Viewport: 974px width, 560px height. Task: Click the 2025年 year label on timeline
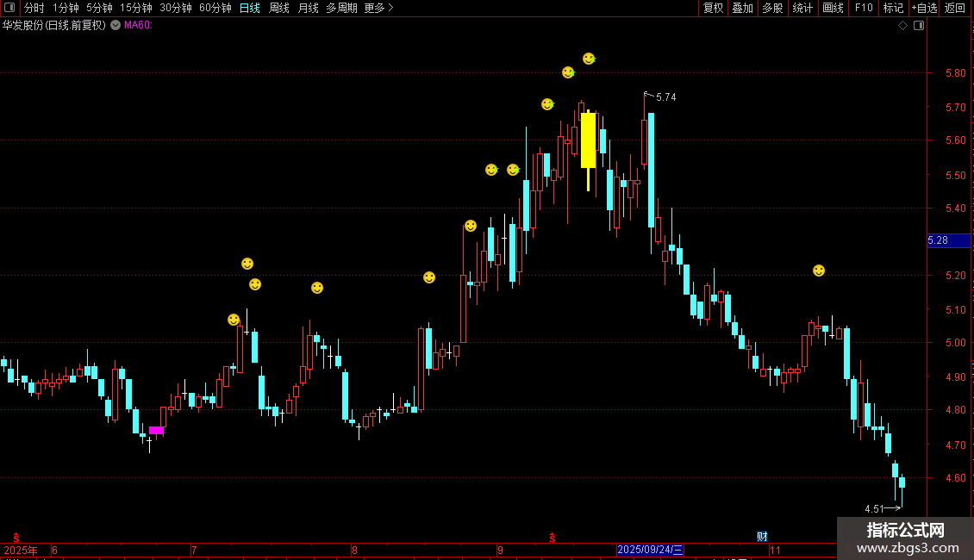(21, 550)
